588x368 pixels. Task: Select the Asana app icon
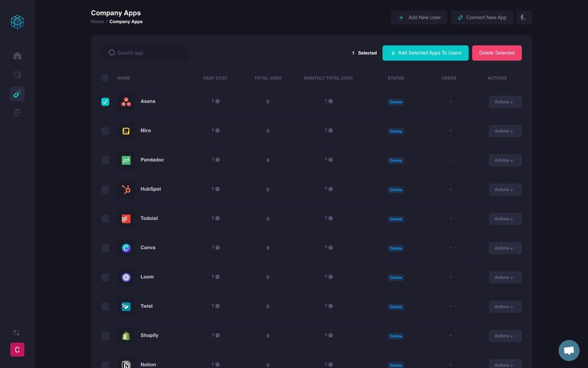pos(125,101)
